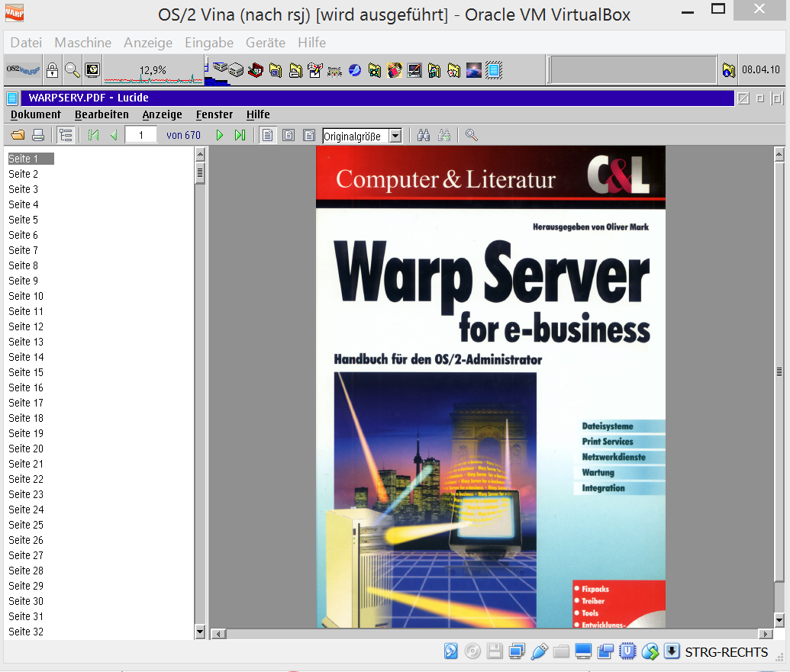790x672 pixels.
Task: Open the Lucide Anzeige menu
Action: point(163,114)
